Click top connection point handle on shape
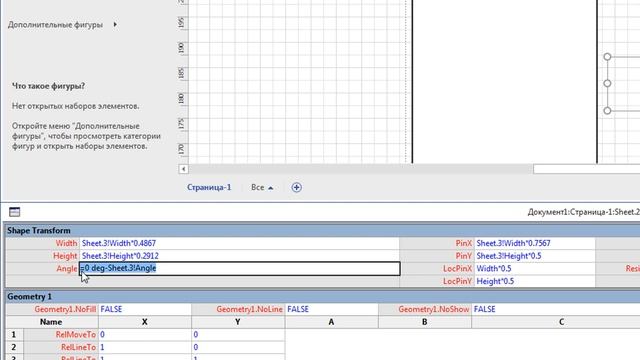640x360 pixels. 607,57
